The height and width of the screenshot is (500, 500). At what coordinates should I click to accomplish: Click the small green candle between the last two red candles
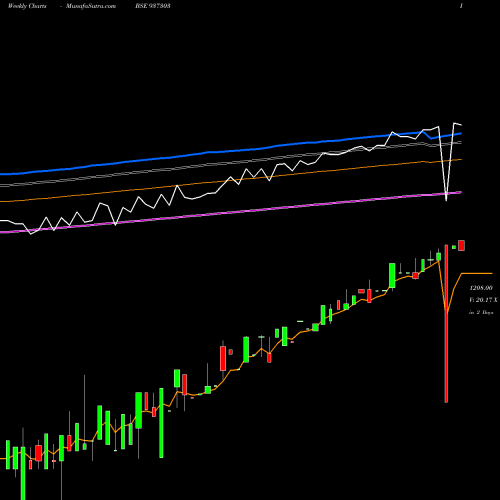pyautogui.click(x=454, y=247)
